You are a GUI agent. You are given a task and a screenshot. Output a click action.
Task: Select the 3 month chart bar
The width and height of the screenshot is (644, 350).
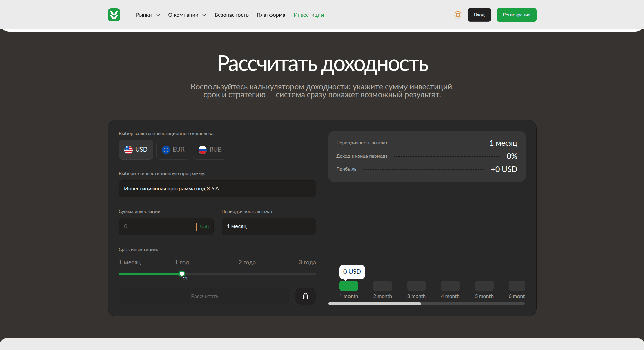(x=416, y=286)
